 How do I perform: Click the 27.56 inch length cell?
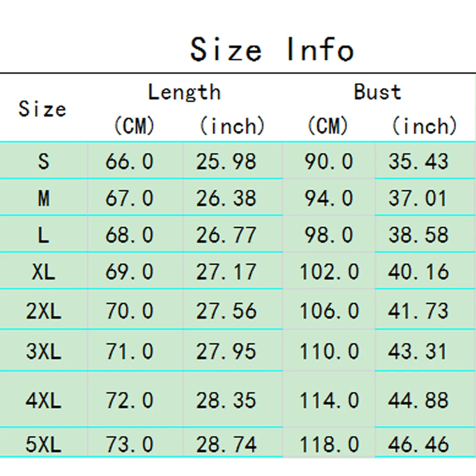click(x=226, y=311)
